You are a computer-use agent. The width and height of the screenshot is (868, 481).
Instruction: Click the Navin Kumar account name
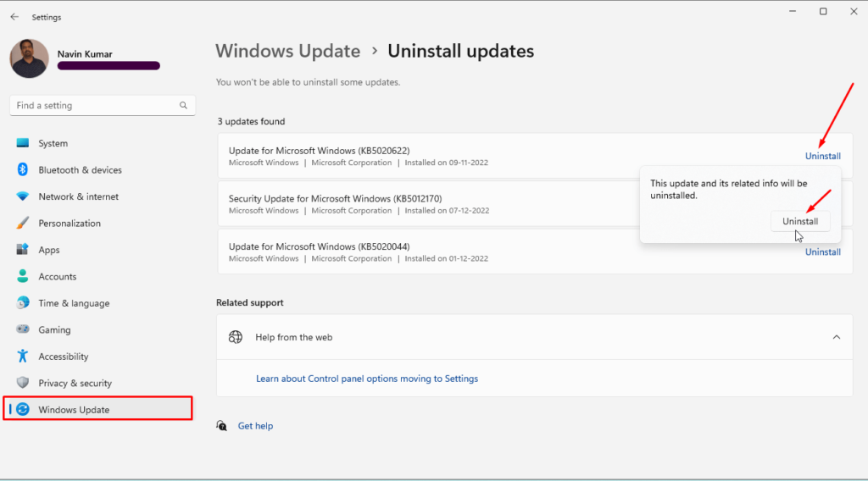click(x=85, y=54)
